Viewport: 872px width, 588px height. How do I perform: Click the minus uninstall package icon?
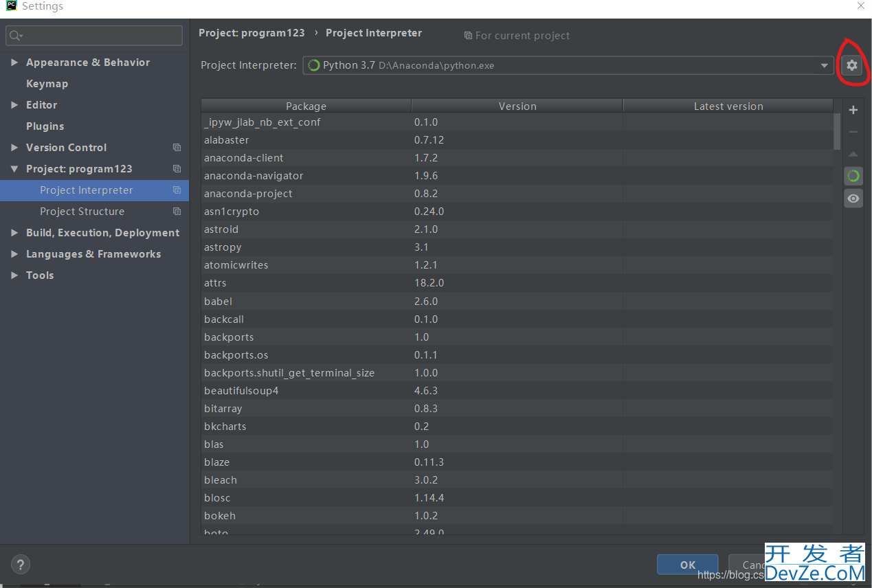coord(853,132)
